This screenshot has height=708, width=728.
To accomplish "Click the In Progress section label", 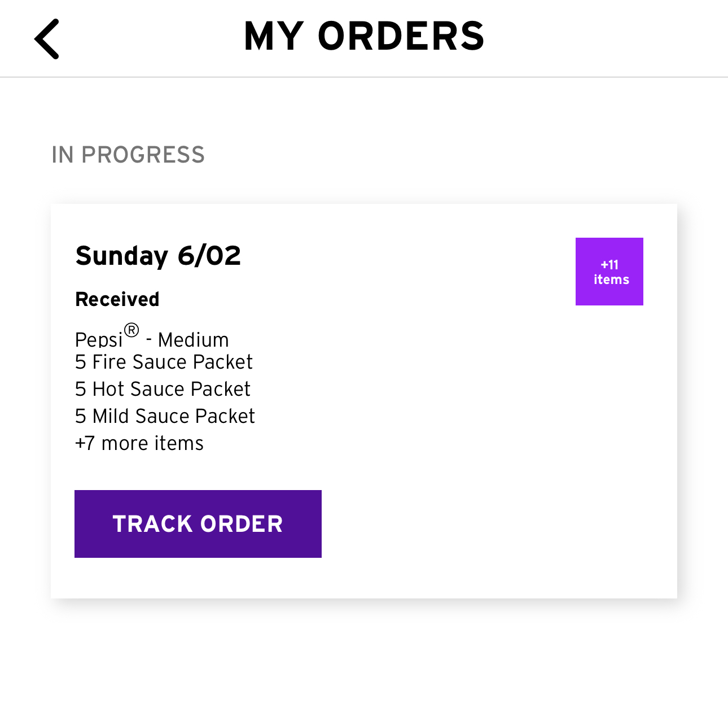I will (128, 155).
